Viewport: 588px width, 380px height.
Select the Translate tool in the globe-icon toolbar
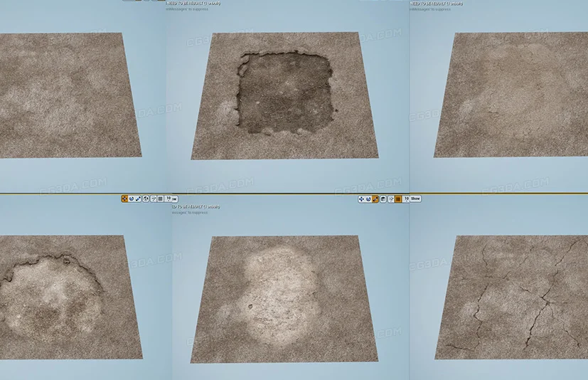pos(124,199)
